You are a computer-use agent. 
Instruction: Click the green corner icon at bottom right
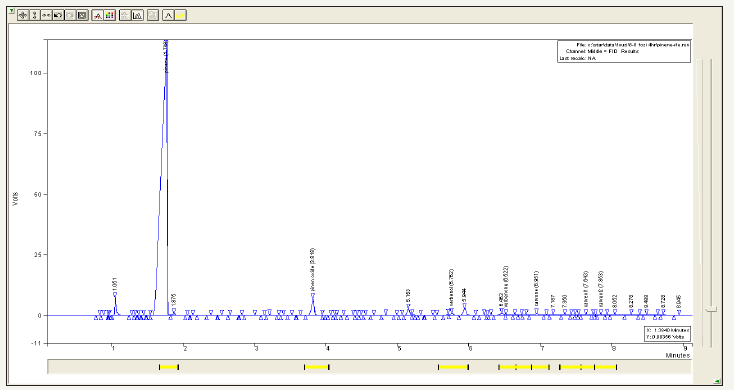(x=717, y=381)
